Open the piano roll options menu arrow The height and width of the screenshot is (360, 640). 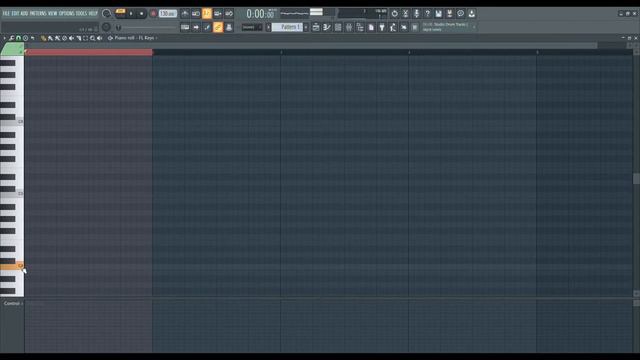[x=4, y=38]
